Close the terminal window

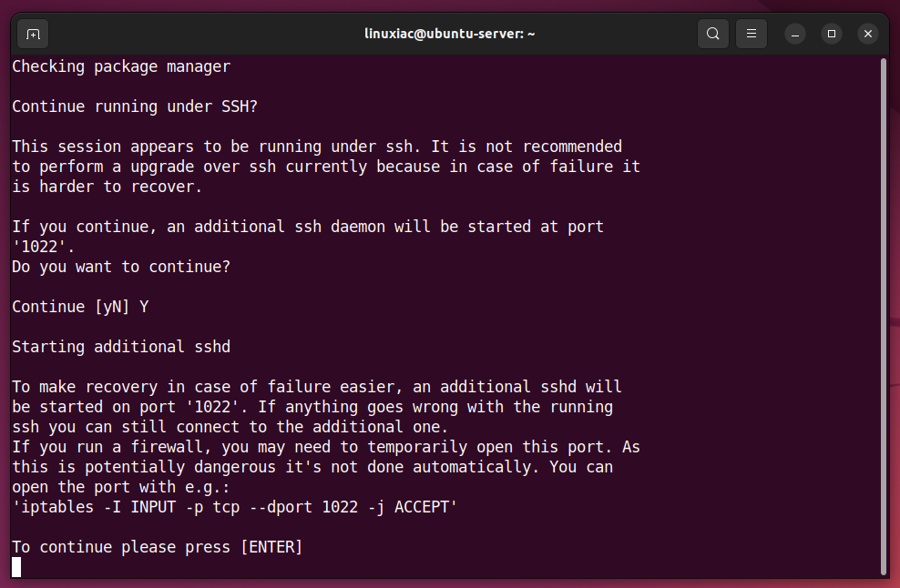tap(868, 35)
